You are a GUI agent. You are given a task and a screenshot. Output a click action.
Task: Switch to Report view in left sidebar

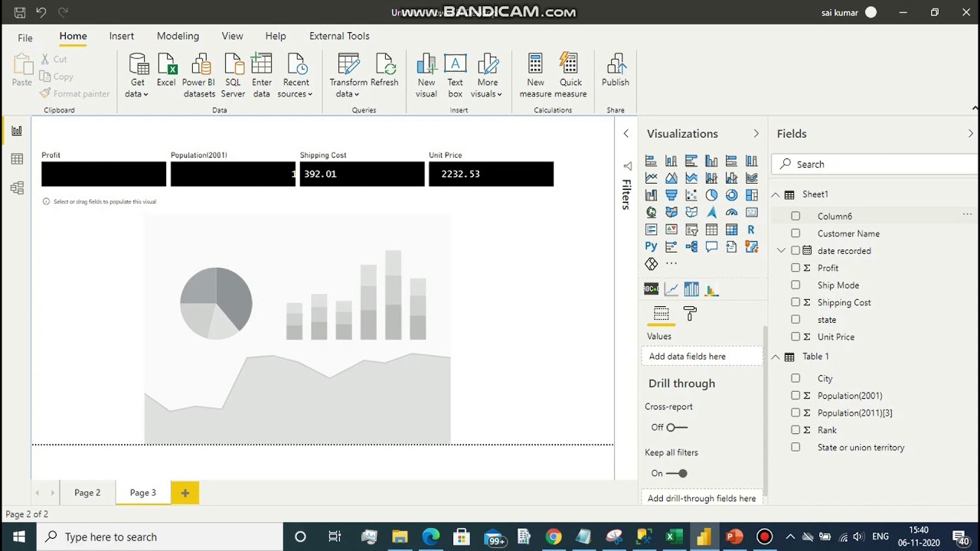tap(17, 131)
